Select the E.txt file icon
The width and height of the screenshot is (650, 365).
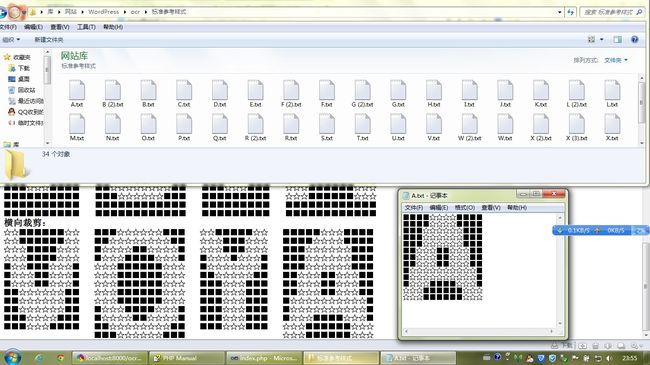pyautogui.click(x=255, y=90)
